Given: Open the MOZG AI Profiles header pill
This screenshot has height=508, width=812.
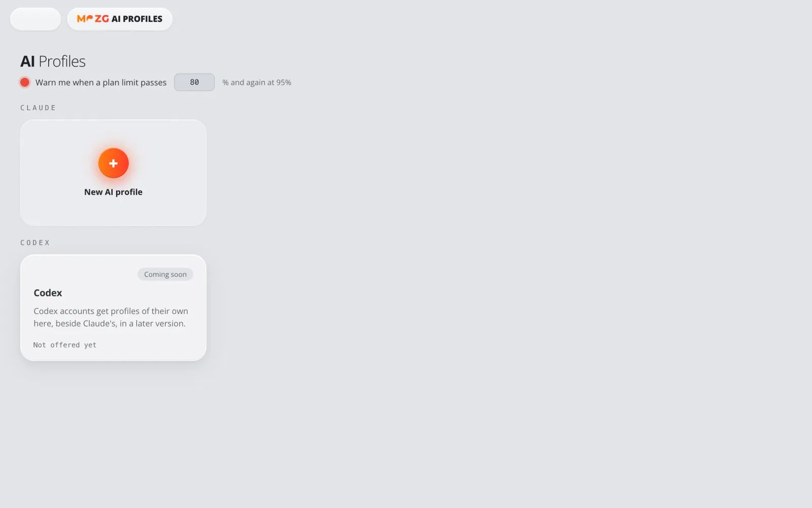Looking at the screenshot, I should (x=120, y=19).
